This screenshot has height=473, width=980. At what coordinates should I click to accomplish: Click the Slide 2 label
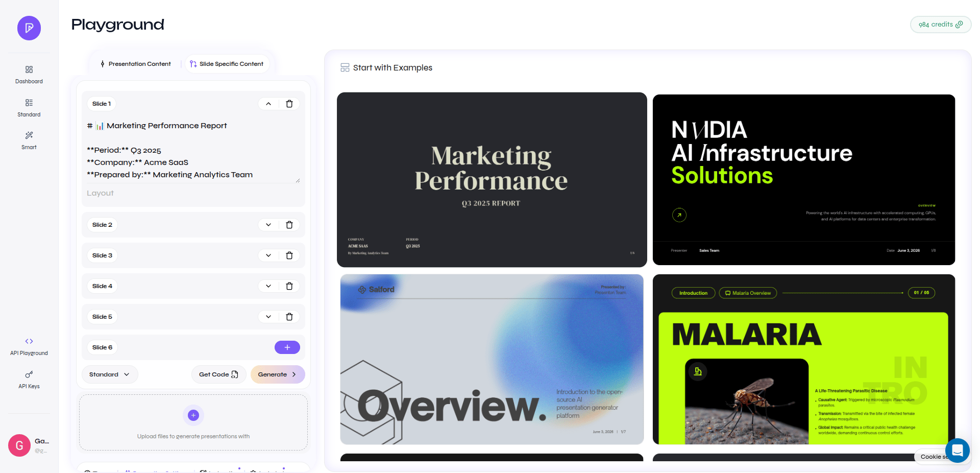point(102,225)
